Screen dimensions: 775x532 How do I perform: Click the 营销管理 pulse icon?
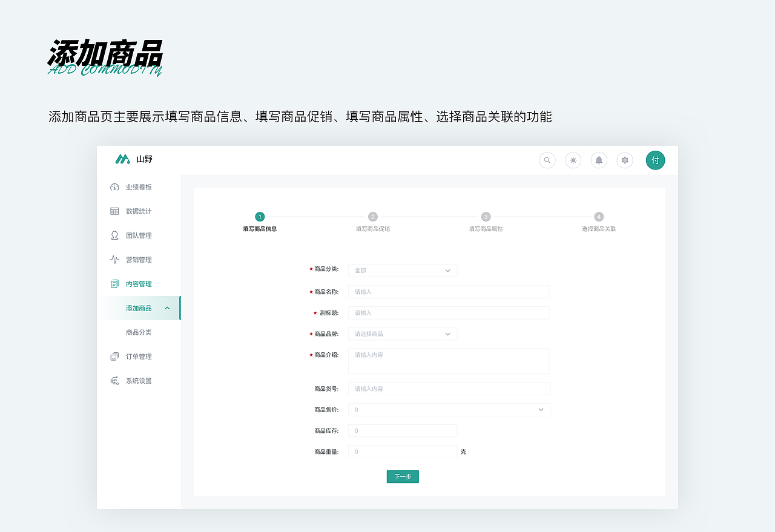point(114,260)
